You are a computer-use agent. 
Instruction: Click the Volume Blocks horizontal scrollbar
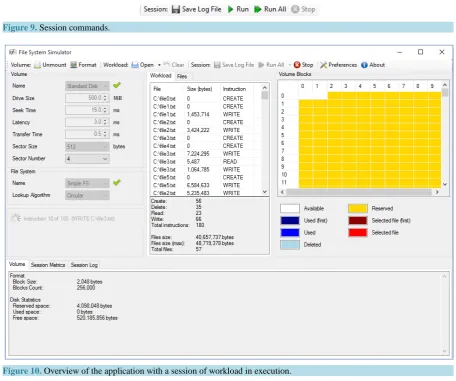359,192
